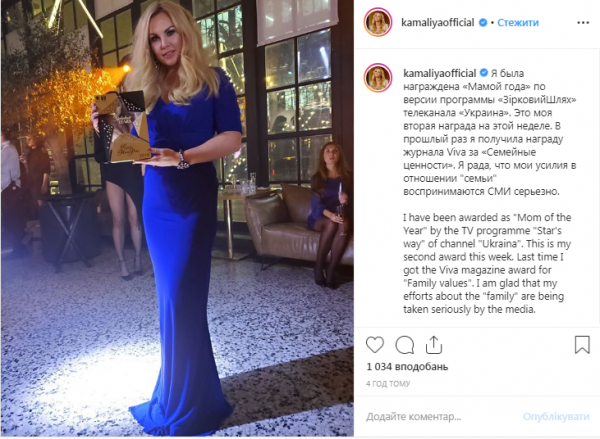Click the golden award trophy in photo
This screenshot has height=439, width=600.
point(122,126)
